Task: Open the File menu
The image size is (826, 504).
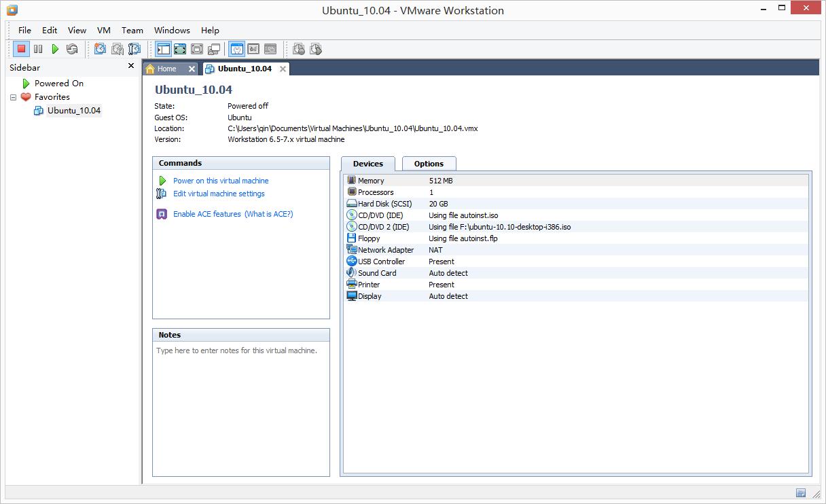Action: [24, 30]
